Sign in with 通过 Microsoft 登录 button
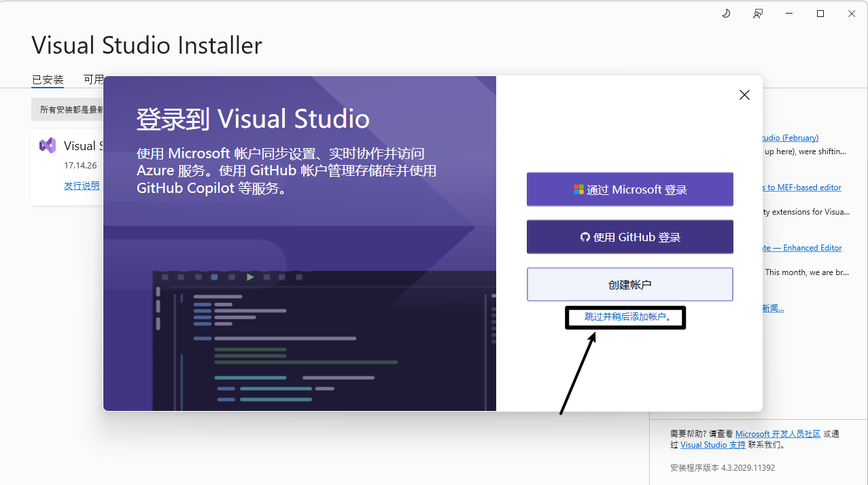The height and width of the screenshot is (485, 868). point(629,190)
